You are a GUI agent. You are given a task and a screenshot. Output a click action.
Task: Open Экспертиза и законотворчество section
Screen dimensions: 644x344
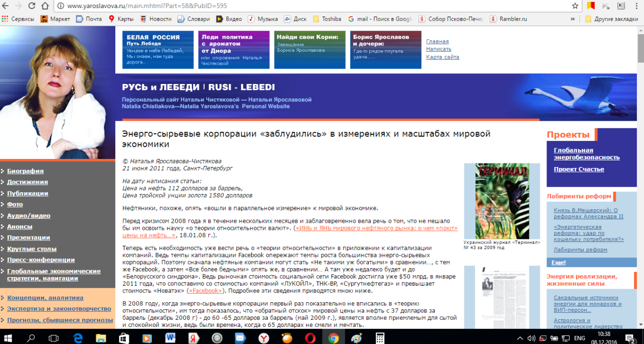click(59, 309)
